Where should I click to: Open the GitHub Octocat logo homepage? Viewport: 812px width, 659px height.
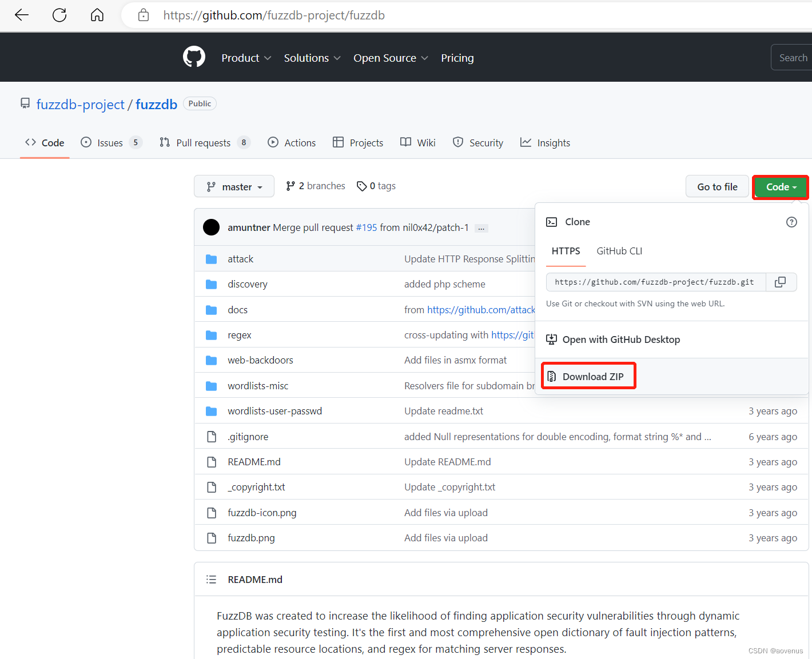pyautogui.click(x=194, y=57)
